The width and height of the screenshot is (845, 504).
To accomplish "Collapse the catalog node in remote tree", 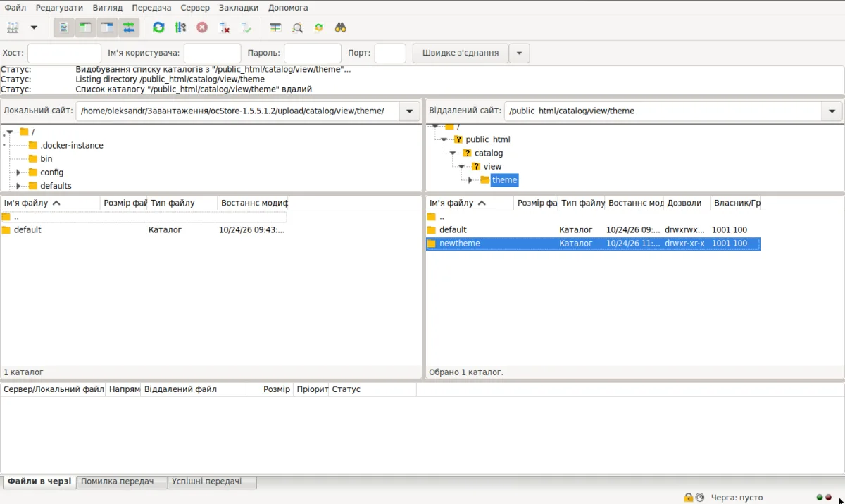I will tap(453, 153).
